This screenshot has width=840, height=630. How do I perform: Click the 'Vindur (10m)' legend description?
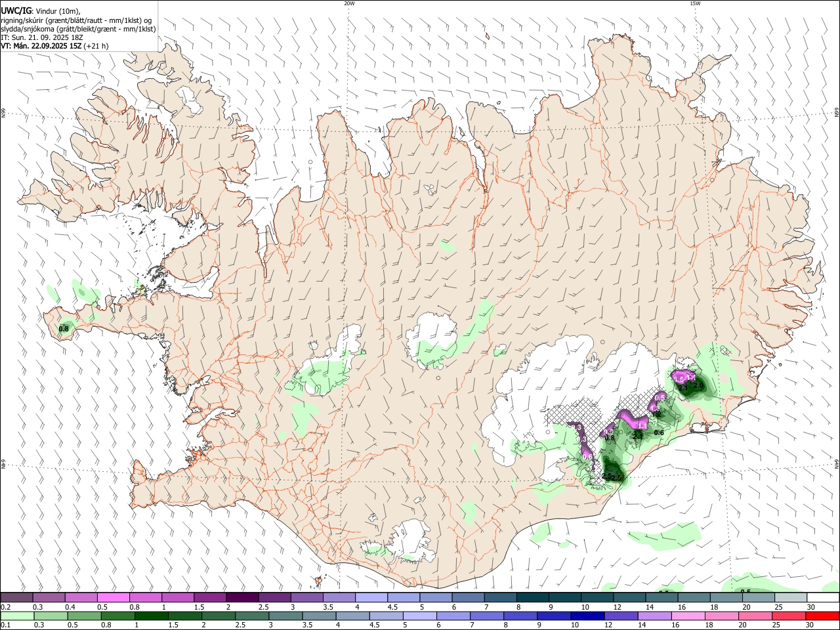[x=57, y=11]
